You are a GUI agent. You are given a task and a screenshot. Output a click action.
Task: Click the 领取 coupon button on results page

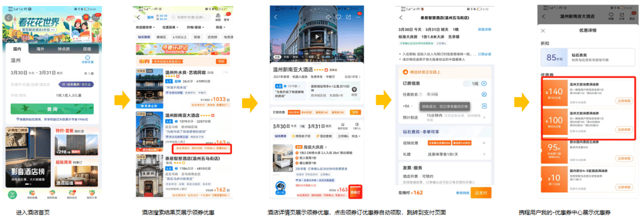(x=221, y=61)
